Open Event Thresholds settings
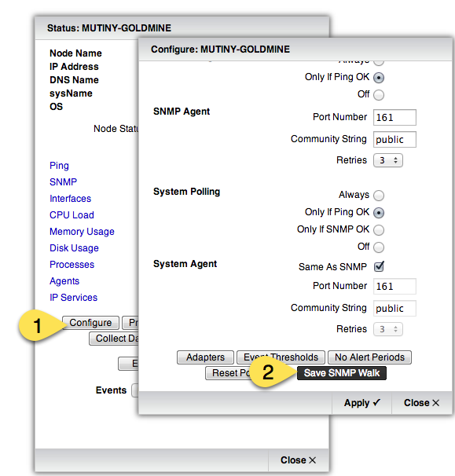This screenshot has height=476, width=455. coord(281,357)
